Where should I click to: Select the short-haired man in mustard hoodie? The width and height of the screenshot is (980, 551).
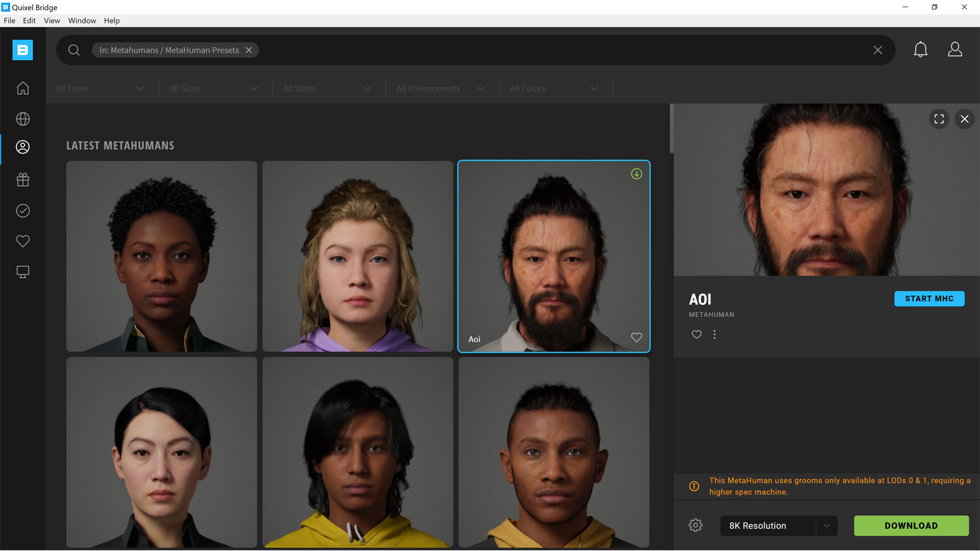click(x=554, y=452)
